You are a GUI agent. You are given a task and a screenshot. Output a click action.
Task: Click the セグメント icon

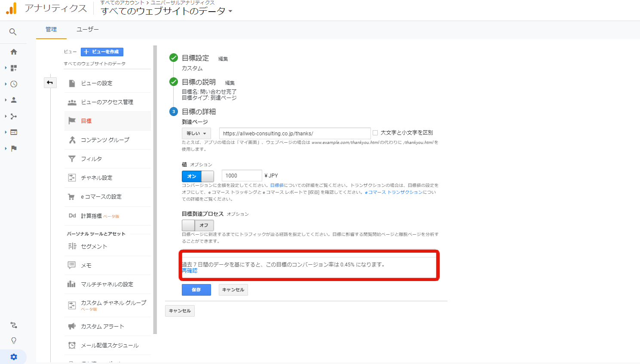click(72, 246)
